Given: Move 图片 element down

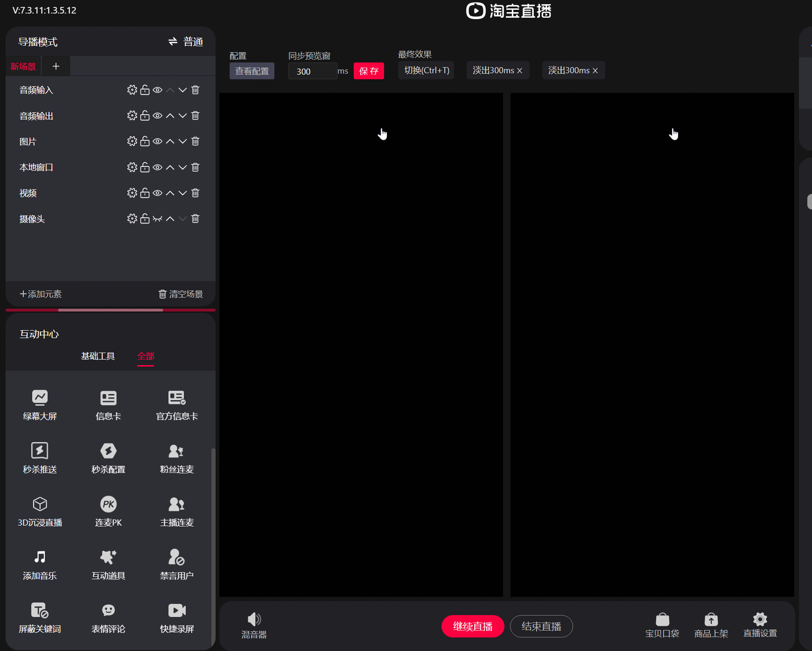Looking at the screenshot, I should 182,141.
